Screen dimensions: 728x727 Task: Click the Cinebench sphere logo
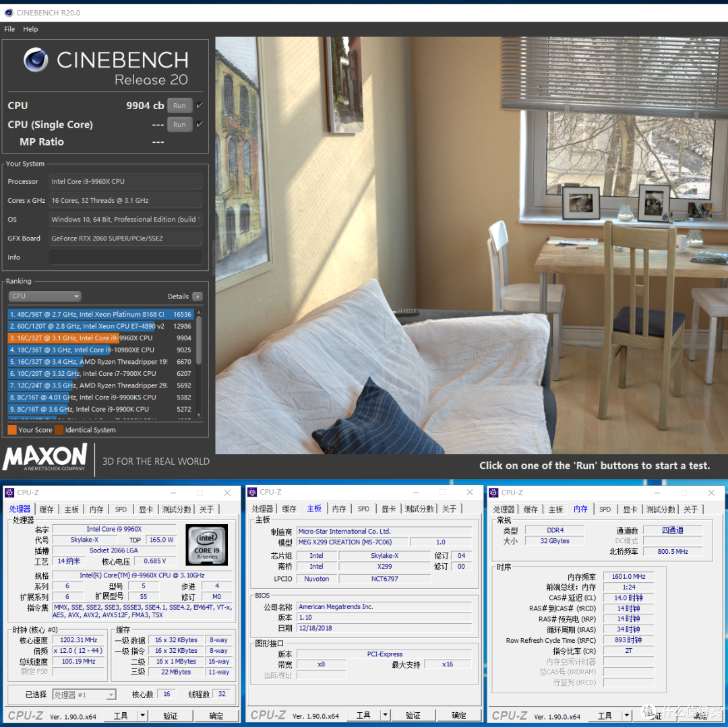(36, 59)
